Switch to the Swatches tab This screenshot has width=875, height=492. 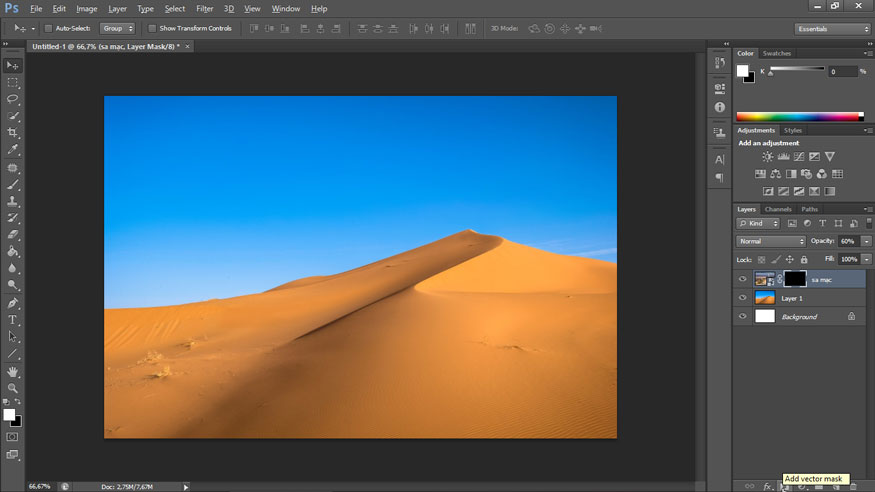tap(776, 53)
